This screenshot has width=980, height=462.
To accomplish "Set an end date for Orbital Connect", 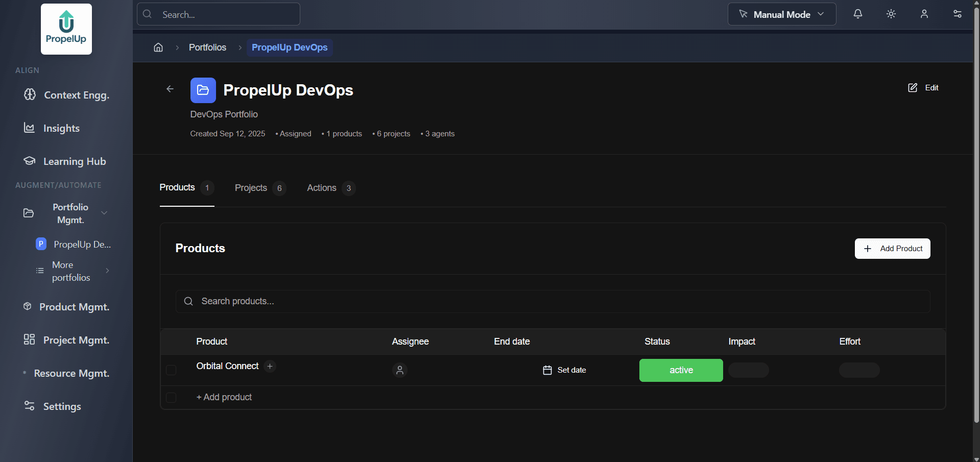I will (564, 370).
